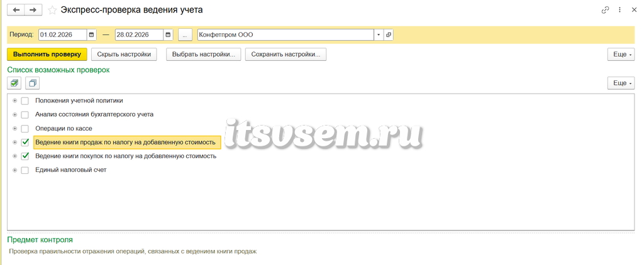Viewport: 644px width, 265px height.
Task: Click Сохранить настройки...
Action: 286,54
